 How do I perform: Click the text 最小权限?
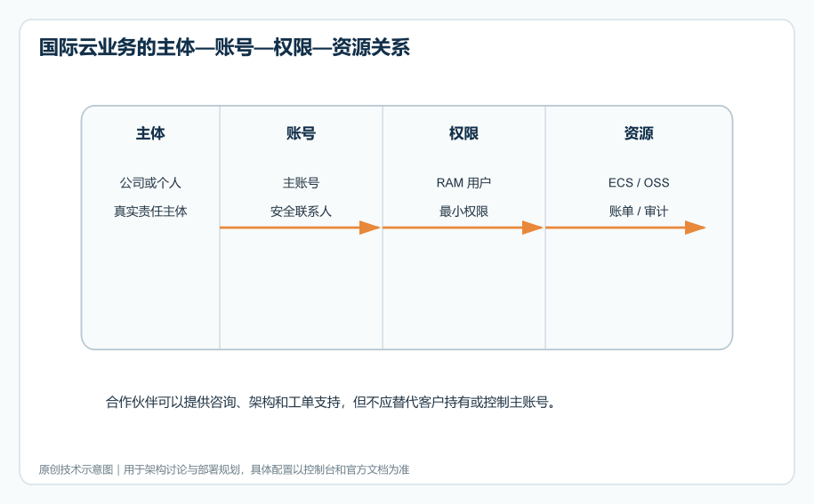463,212
